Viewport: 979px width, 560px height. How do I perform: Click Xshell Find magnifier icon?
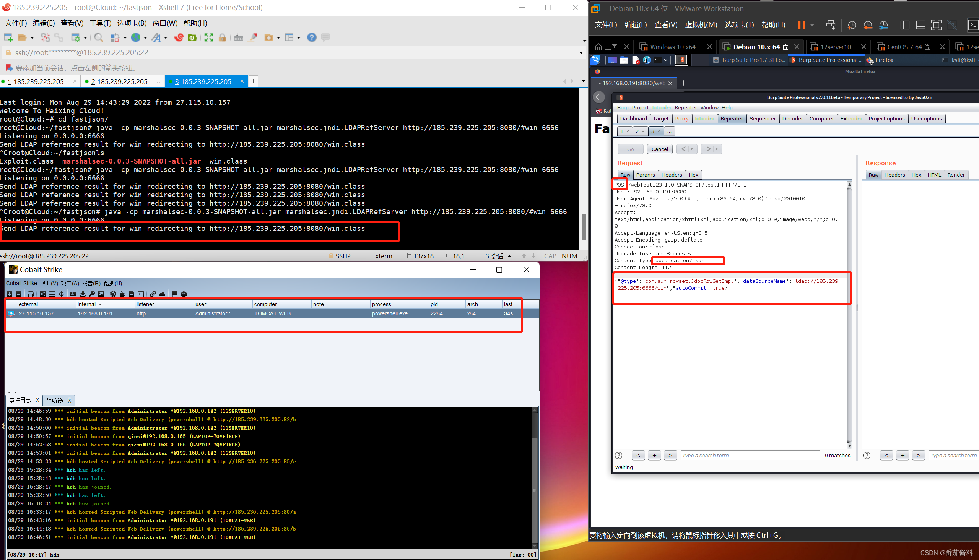99,37
